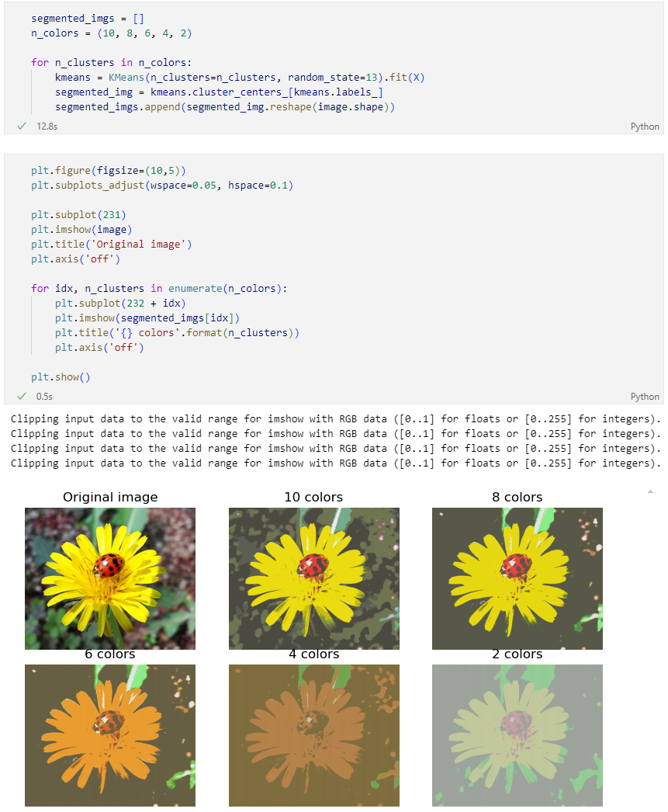Place cursor on the KMeans fit line
Viewport: 668px width, 812px height.
[240, 78]
